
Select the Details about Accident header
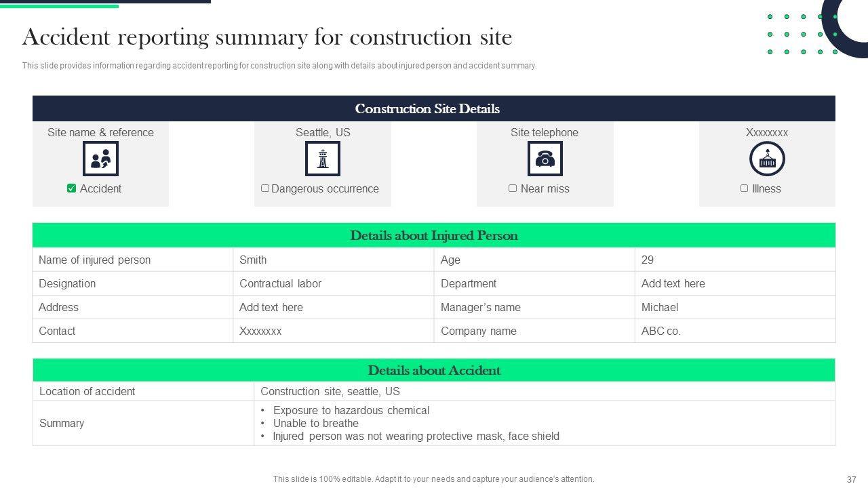(434, 370)
